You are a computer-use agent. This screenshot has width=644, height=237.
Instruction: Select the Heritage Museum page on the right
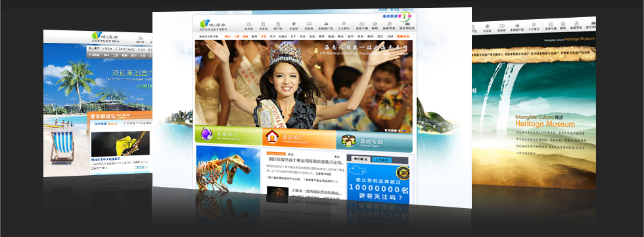point(534,103)
